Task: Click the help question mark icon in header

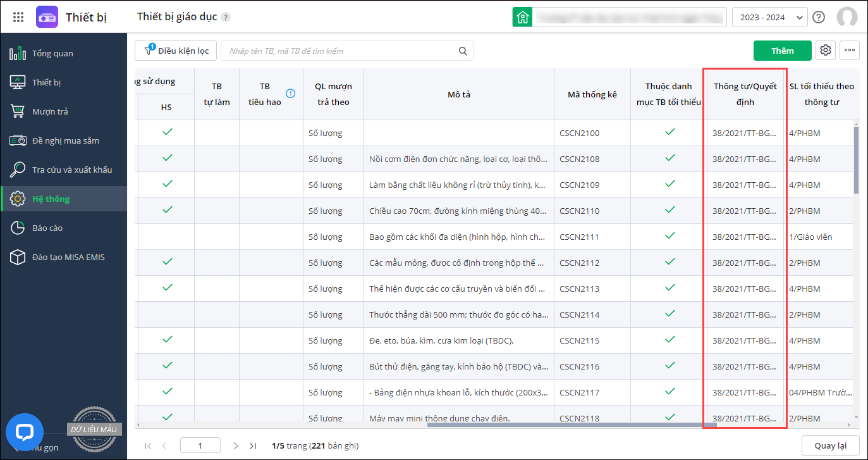Action: pos(819,17)
